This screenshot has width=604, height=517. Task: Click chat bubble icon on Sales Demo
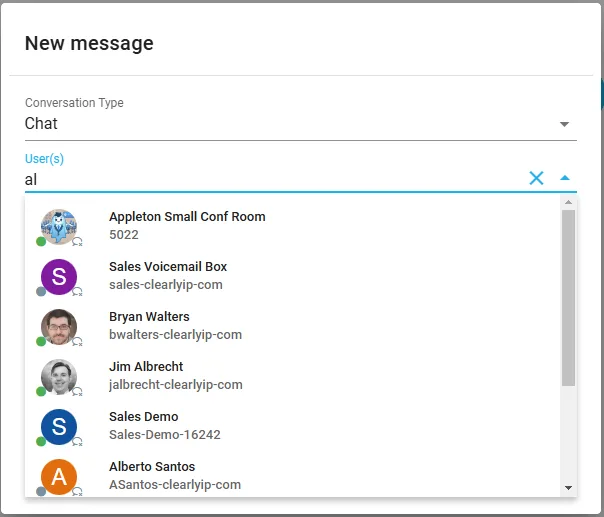point(77,442)
